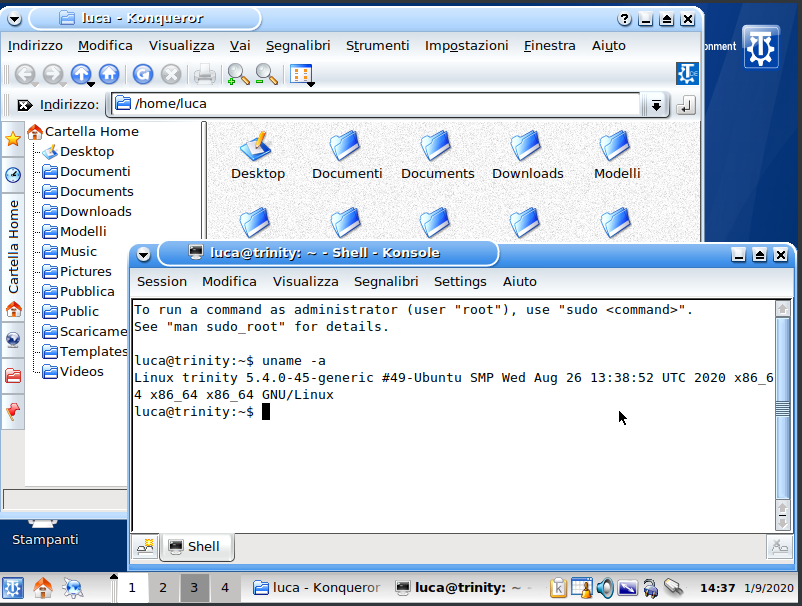Click the close tab icon in Konsole tab bar
The height and width of the screenshot is (606, 802).
point(779,547)
